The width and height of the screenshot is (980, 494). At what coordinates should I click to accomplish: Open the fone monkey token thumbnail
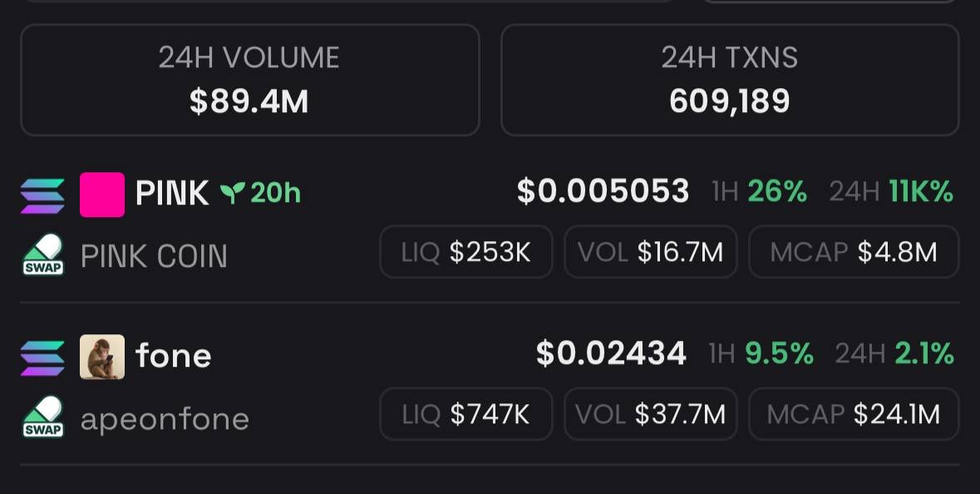tap(102, 357)
